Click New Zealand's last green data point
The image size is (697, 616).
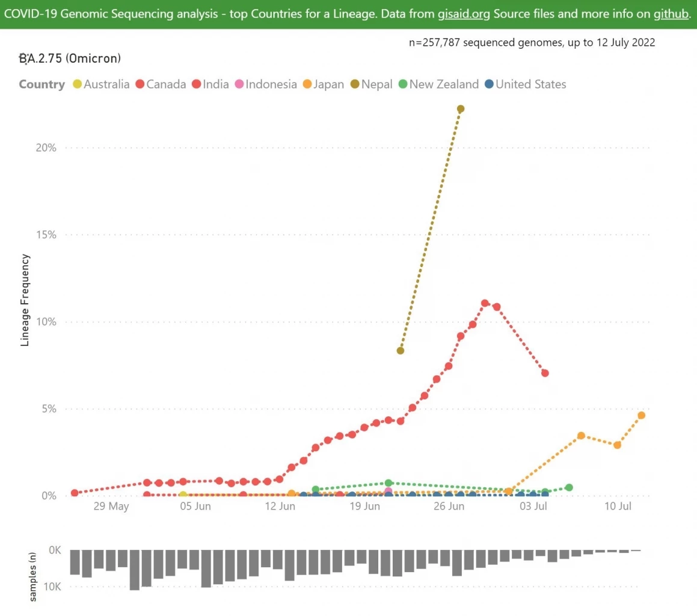click(569, 487)
